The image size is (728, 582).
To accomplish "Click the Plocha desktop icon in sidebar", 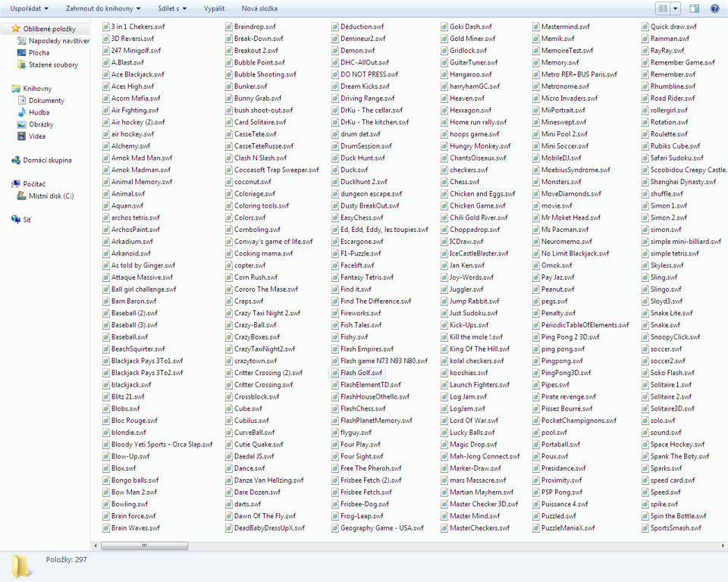I will coord(21,52).
